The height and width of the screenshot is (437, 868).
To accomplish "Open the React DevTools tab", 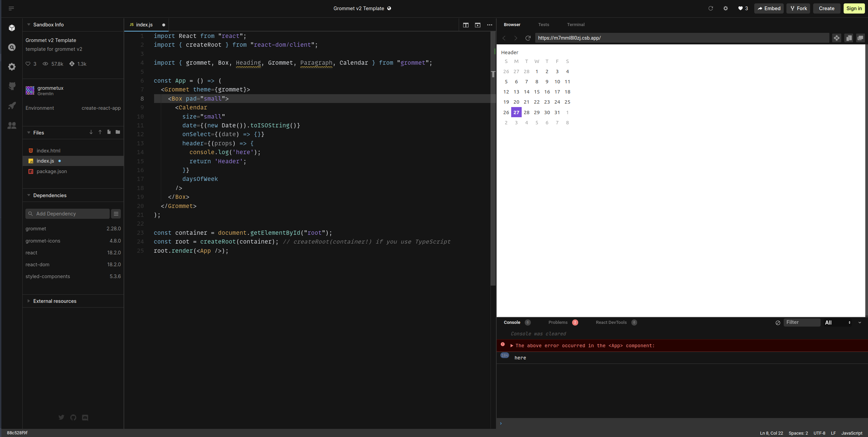I will click(x=616, y=322).
